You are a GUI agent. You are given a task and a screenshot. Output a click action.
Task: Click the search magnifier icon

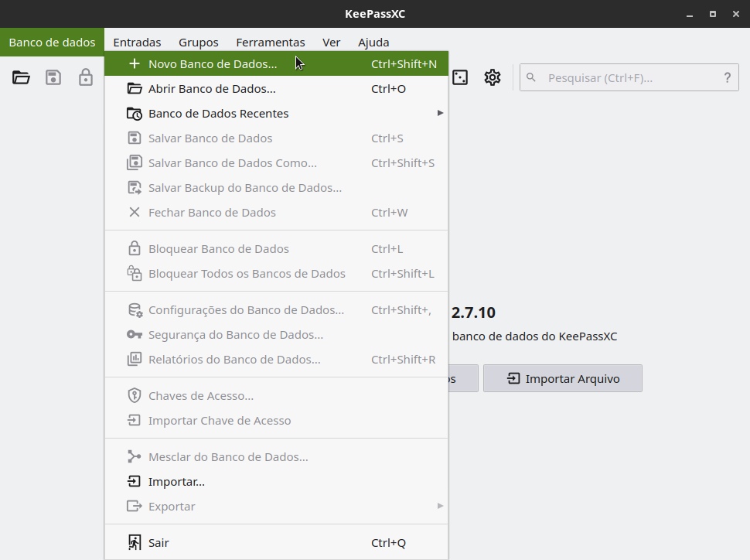[531, 77]
